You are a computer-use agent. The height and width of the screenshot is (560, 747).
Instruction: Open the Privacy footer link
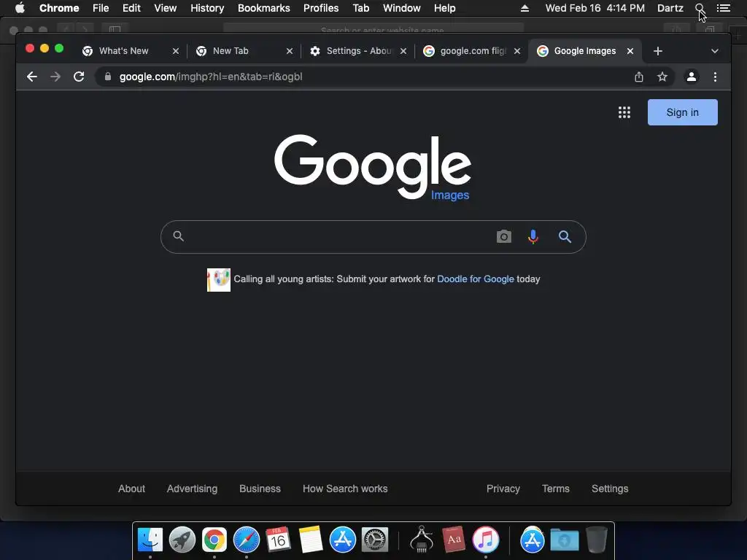503,489
